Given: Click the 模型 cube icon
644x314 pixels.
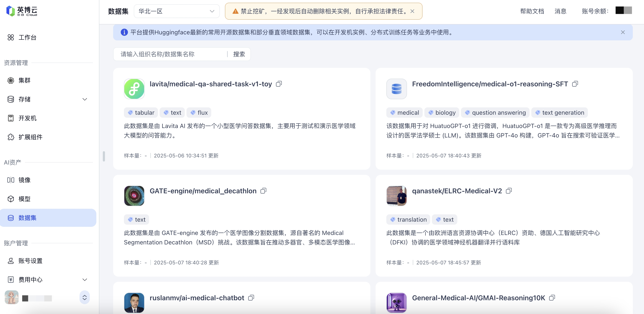Looking at the screenshot, I should click(x=11, y=199).
